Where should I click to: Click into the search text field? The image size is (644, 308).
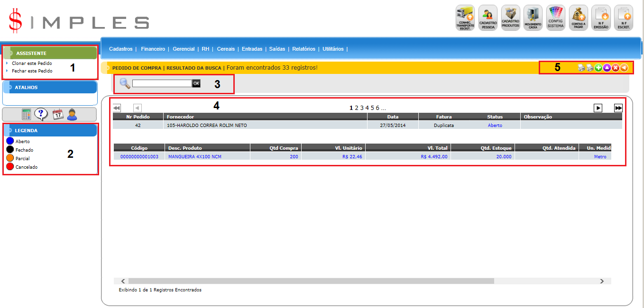click(x=162, y=83)
